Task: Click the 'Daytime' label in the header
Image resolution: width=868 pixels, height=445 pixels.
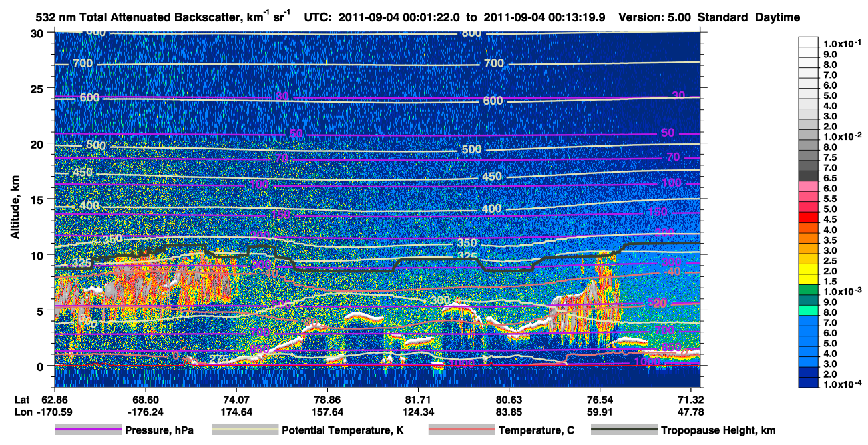Action: [x=777, y=17]
